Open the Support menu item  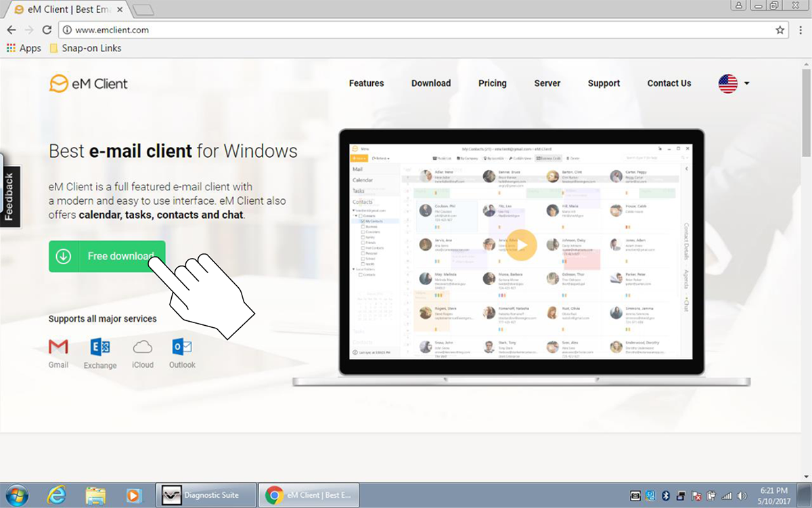[604, 83]
